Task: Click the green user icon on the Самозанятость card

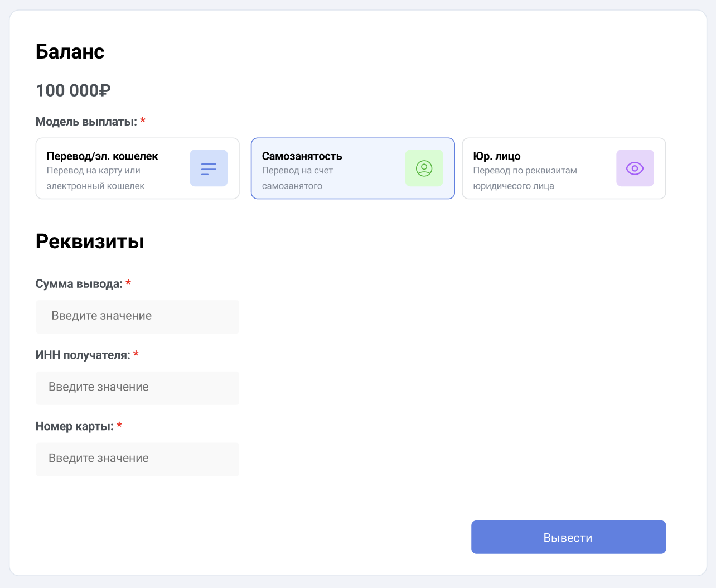Action: (x=424, y=168)
